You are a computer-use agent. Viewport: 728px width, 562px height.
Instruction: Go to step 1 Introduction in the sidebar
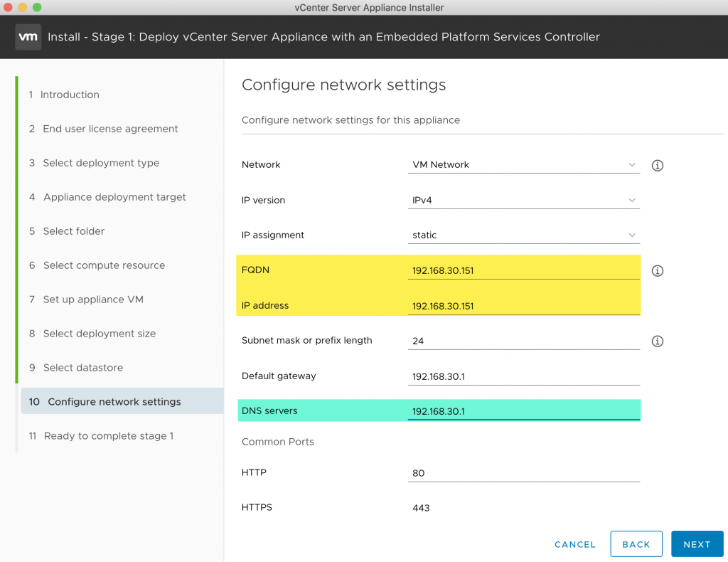point(69,95)
